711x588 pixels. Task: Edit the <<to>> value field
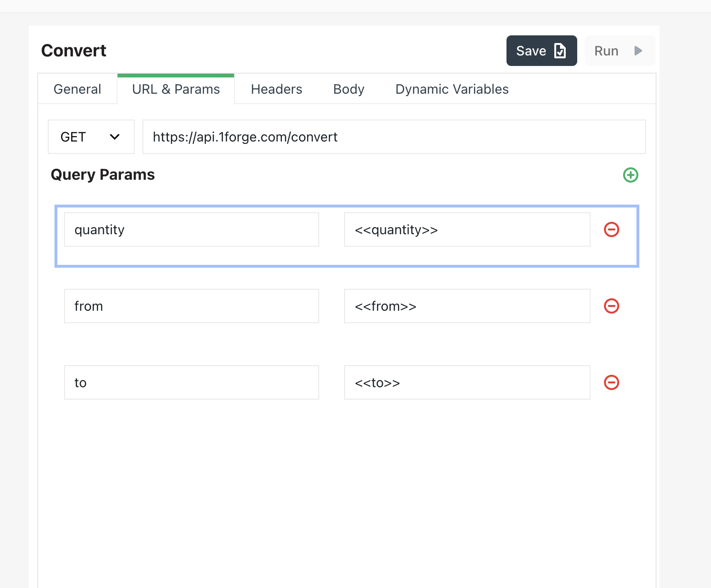(467, 382)
